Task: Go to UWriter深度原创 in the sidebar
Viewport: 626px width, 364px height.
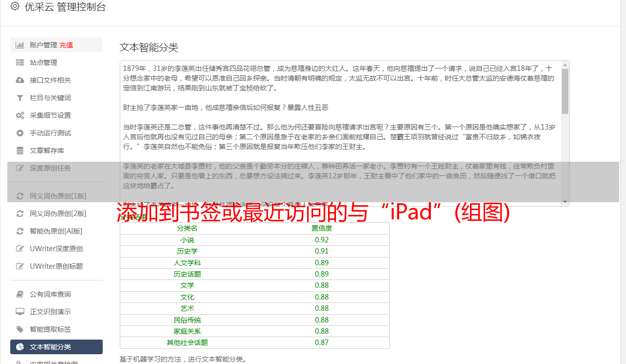Action: pos(56,249)
